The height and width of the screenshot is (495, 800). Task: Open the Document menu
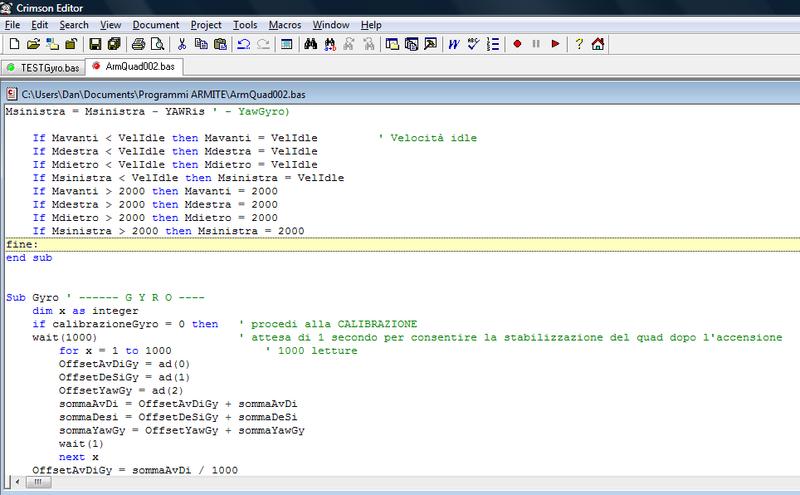(x=155, y=23)
